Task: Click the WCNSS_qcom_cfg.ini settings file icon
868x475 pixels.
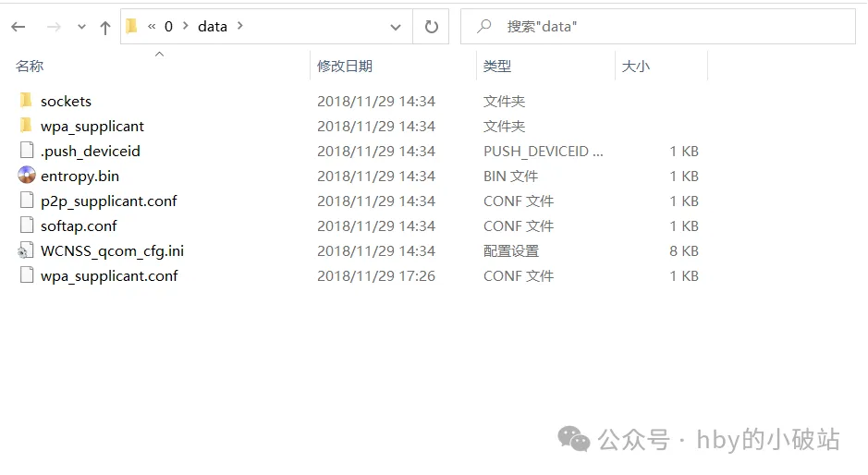Action: click(x=26, y=250)
